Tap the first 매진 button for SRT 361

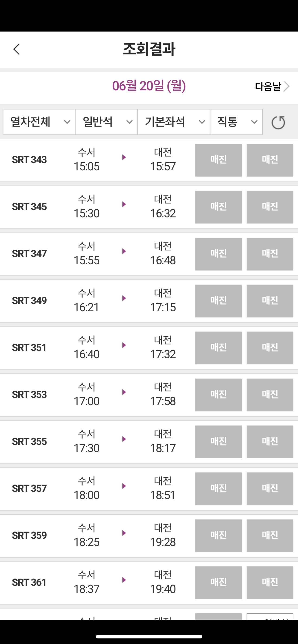[218, 583]
